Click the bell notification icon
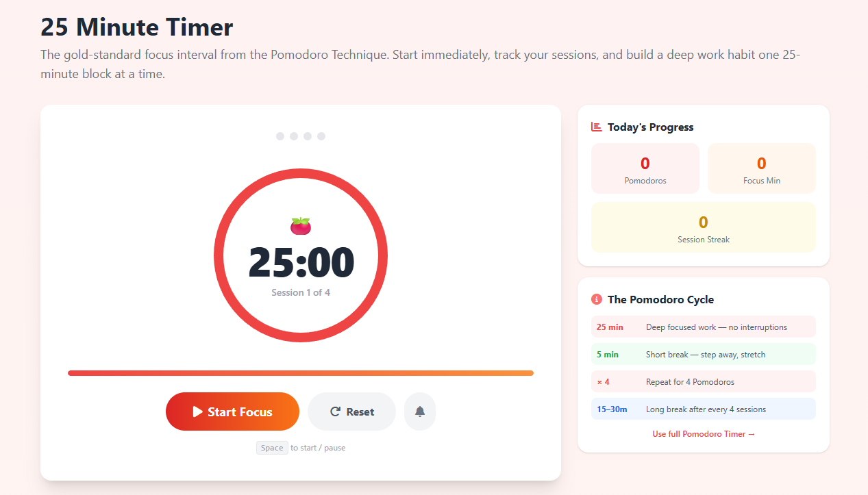This screenshot has width=868, height=495. tap(419, 411)
